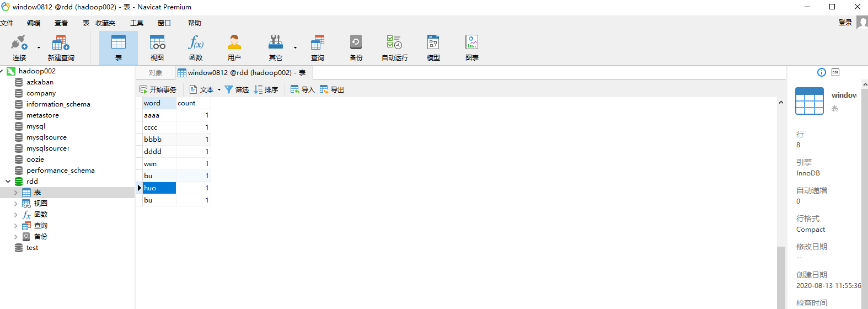
Task: Open the View (查看) menu
Action: coord(61,23)
